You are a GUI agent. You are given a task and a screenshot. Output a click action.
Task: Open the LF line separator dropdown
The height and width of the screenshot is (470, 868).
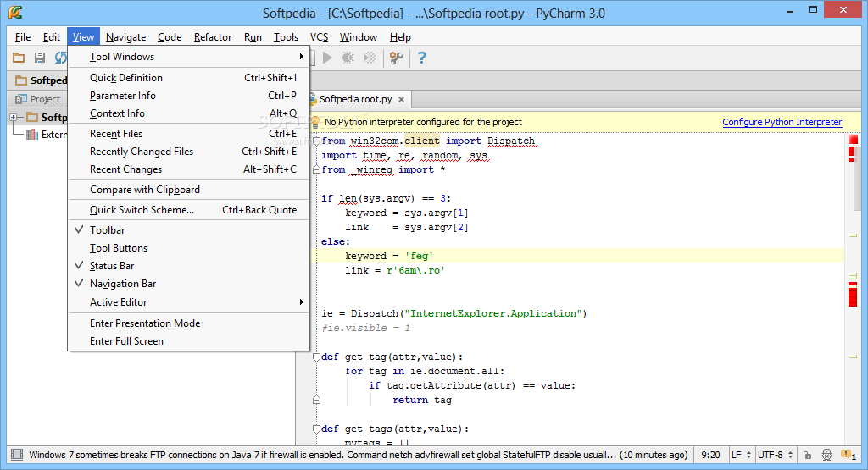[741, 455]
